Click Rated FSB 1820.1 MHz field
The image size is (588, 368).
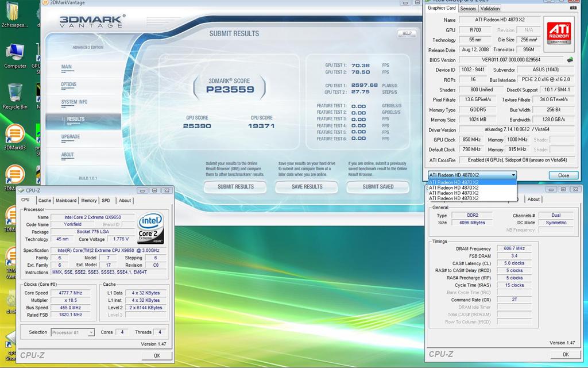coord(71,315)
